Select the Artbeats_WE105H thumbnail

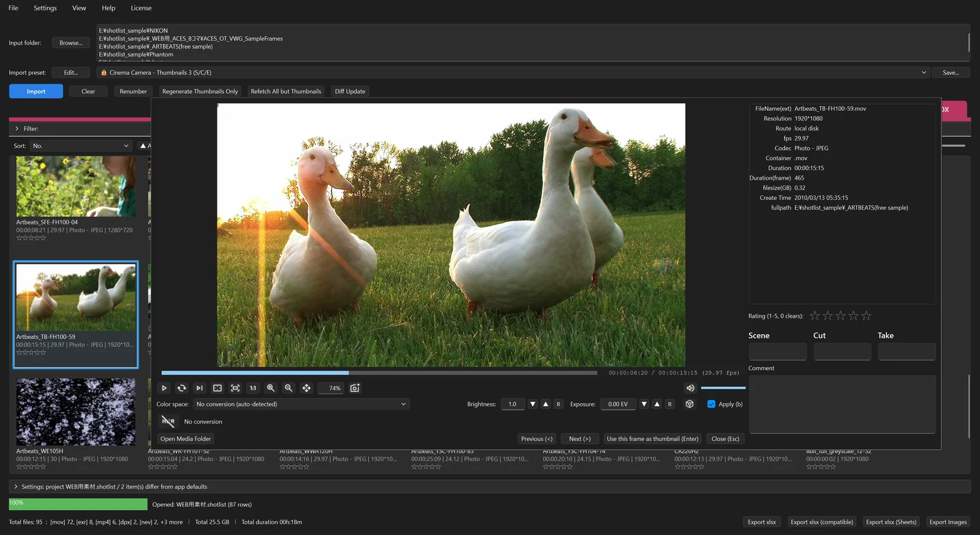click(76, 411)
